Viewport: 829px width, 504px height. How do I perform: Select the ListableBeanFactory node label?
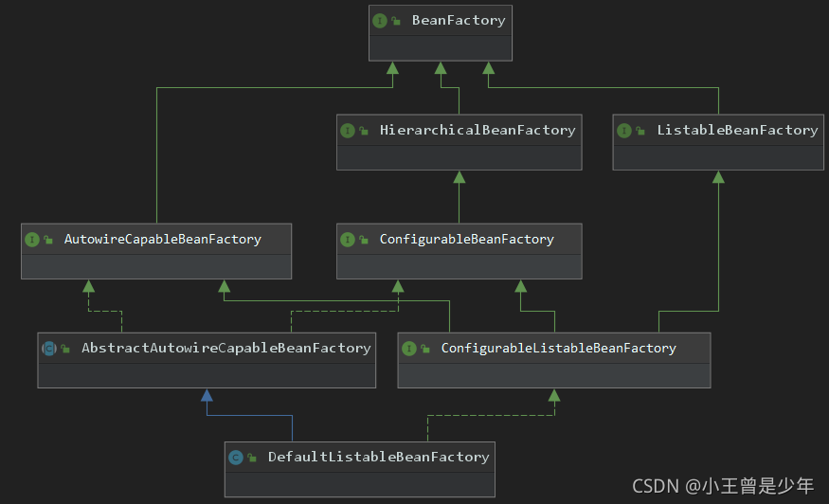(x=737, y=130)
